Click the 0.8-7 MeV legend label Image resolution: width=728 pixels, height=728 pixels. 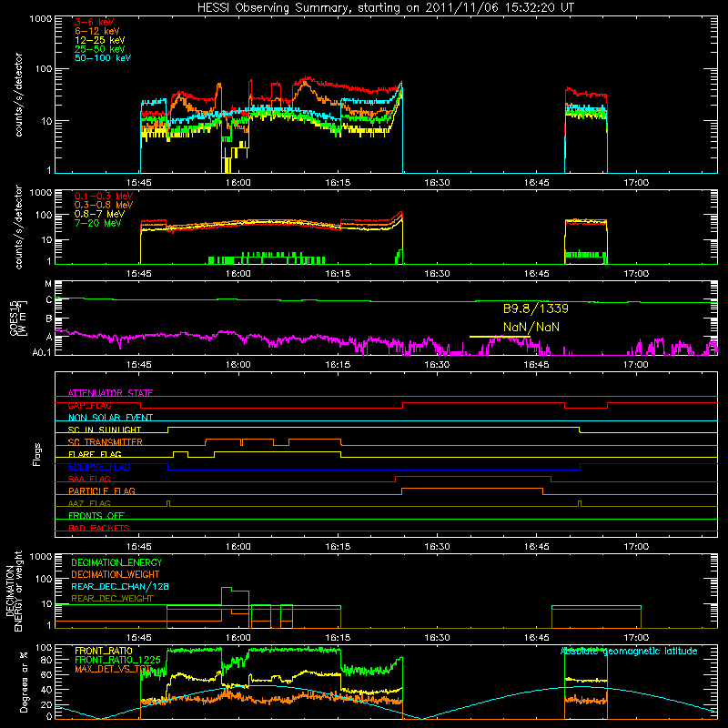[x=99, y=214]
